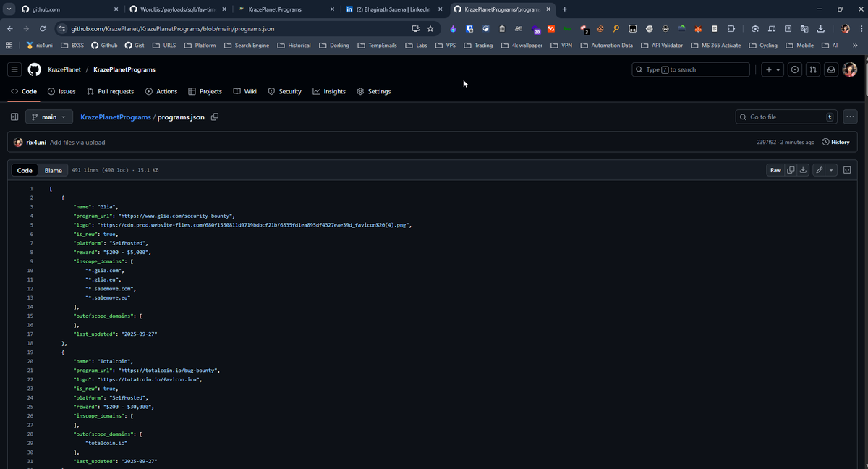The width and height of the screenshot is (868, 469).
Task: Open Chrome profile avatar in toolbar
Action: coord(846,28)
